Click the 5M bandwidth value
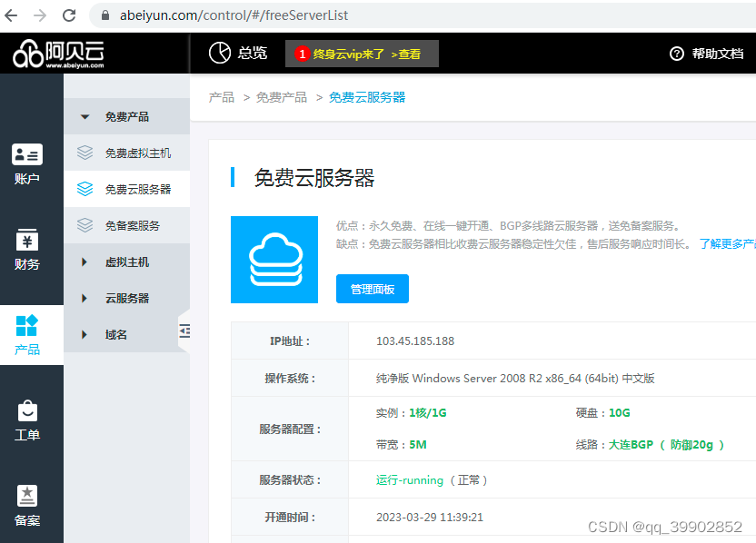 coord(418,445)
